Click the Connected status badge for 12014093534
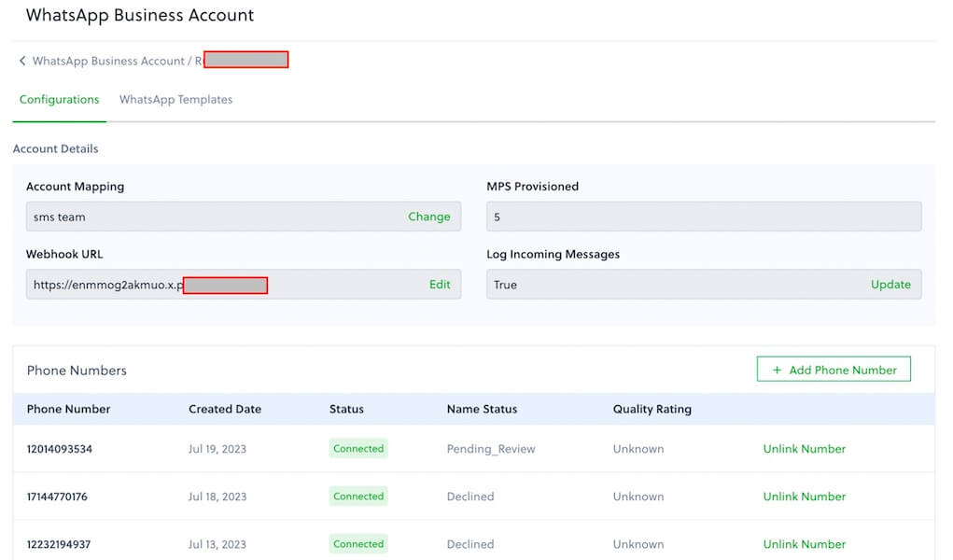The image size is (953, 560). pos(358,449)
